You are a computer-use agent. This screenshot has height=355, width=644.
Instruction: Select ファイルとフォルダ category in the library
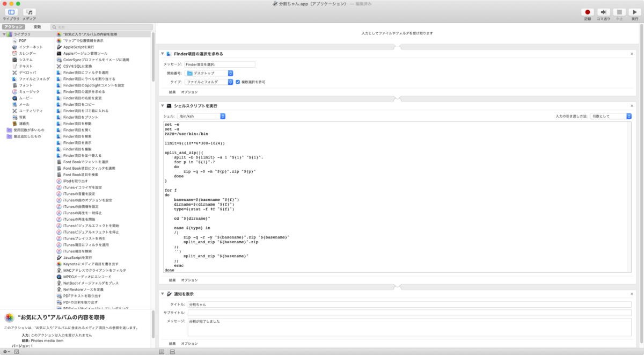coord(34,79)
